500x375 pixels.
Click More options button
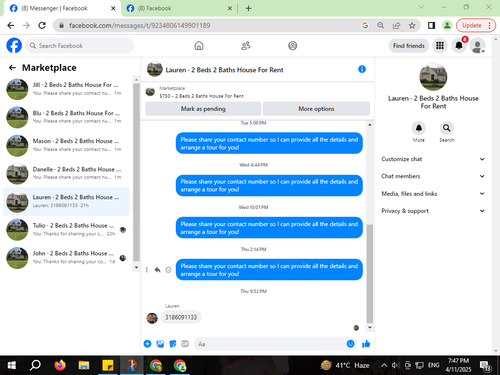[x=316, y=109]
